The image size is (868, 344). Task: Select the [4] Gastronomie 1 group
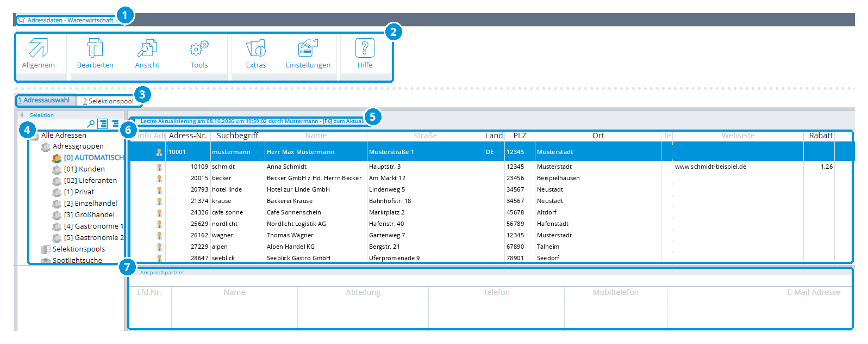[93, 226]
